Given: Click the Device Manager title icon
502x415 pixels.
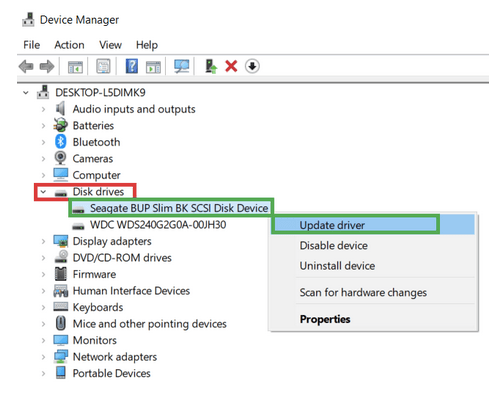Looking at the screenshot, I should coord(28,20).
